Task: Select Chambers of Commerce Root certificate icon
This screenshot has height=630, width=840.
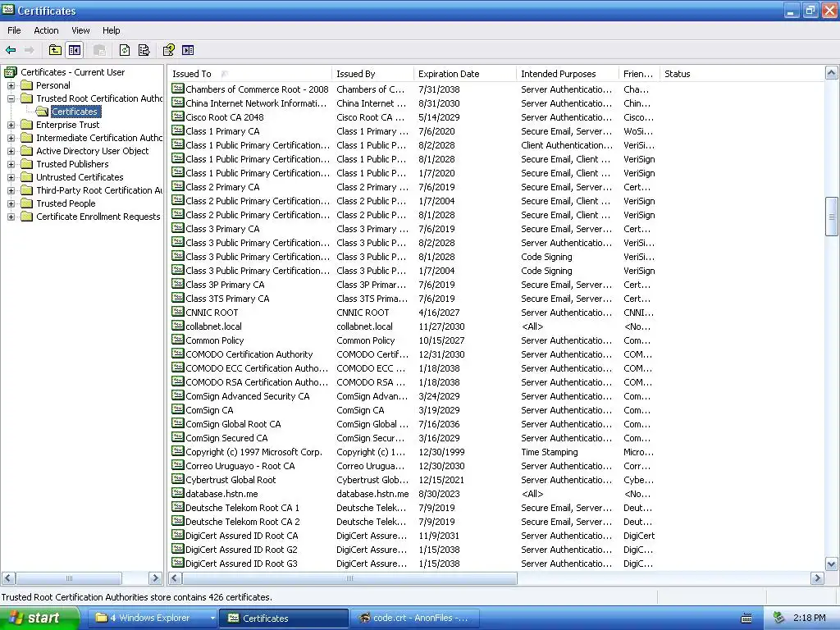Action: (x=177, y=89)
